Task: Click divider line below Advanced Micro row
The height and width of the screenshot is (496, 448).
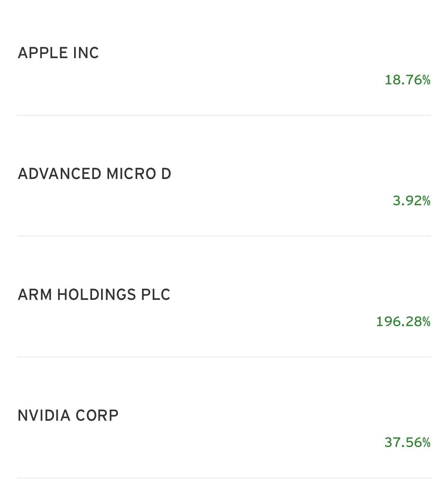Action: [224, 236]
